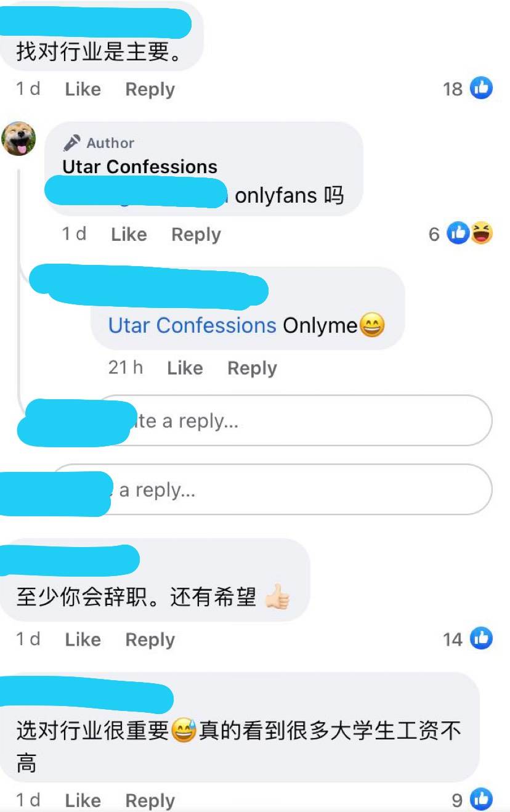Like the Onlyme reply

click(x=185, y=368)
